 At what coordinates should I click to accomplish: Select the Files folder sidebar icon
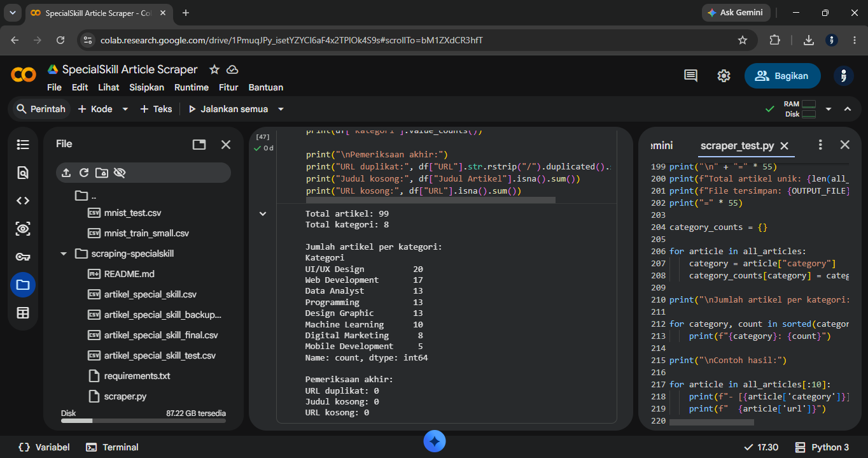tap(23, 285)
